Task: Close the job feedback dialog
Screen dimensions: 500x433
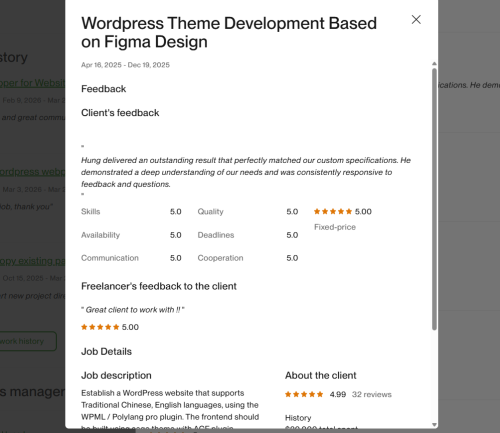Action: tap(416, 20)
